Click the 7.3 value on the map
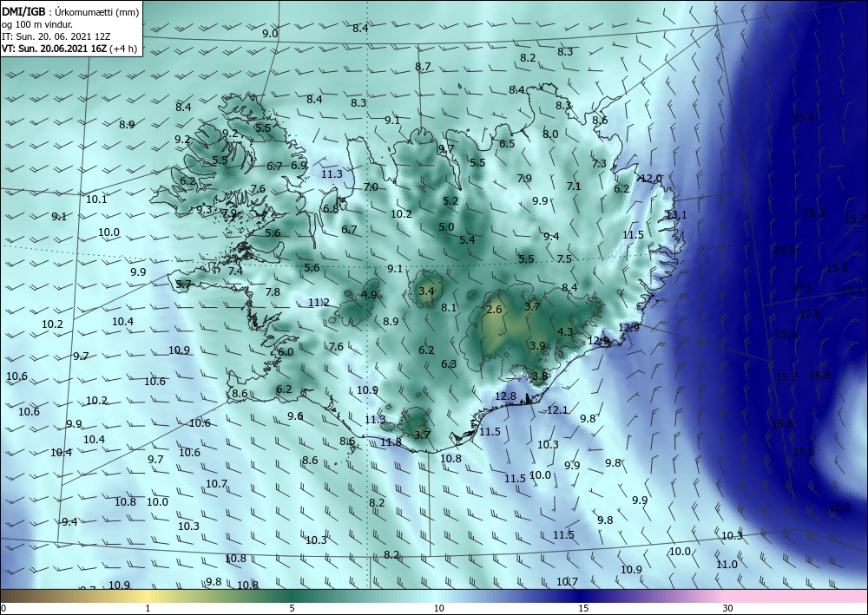This screenshot has width=868, height=615. click(599, 164)
